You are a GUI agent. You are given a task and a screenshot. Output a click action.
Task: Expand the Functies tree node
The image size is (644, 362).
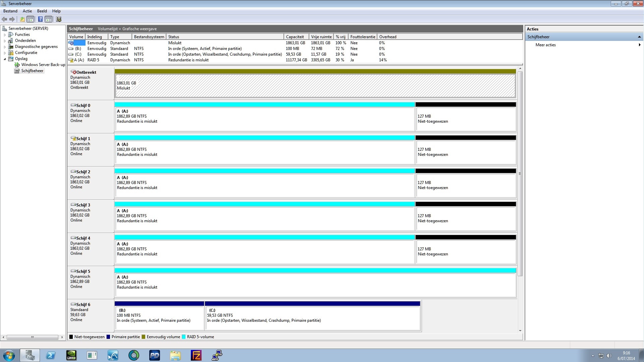click(x=5, y=35)
